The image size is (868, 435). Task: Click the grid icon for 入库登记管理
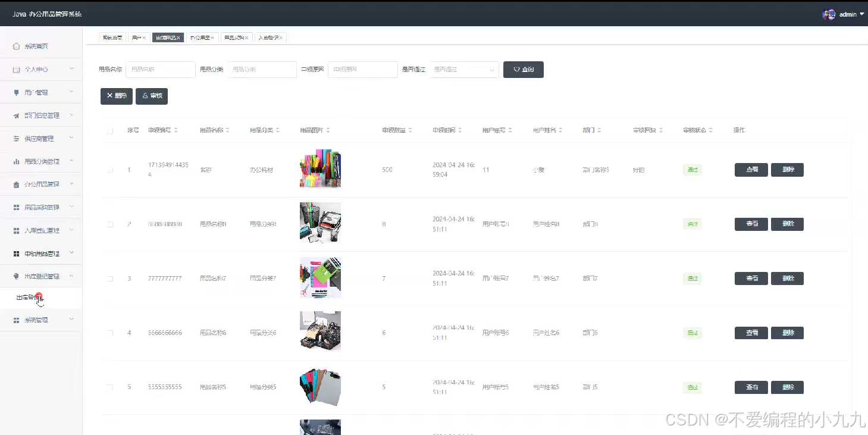click(x=17, y=230)
